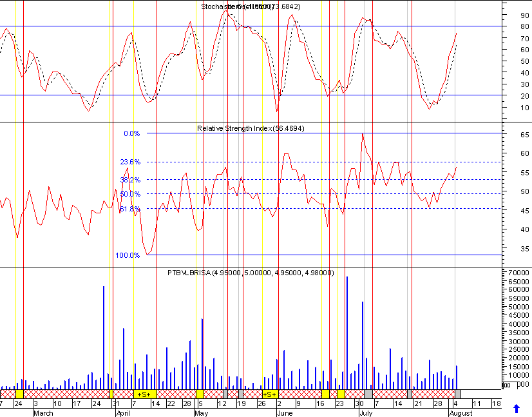Select the PTBVLBRISA price values label
Viewport: 532px width, 417px height.
[x=251, y=273]
